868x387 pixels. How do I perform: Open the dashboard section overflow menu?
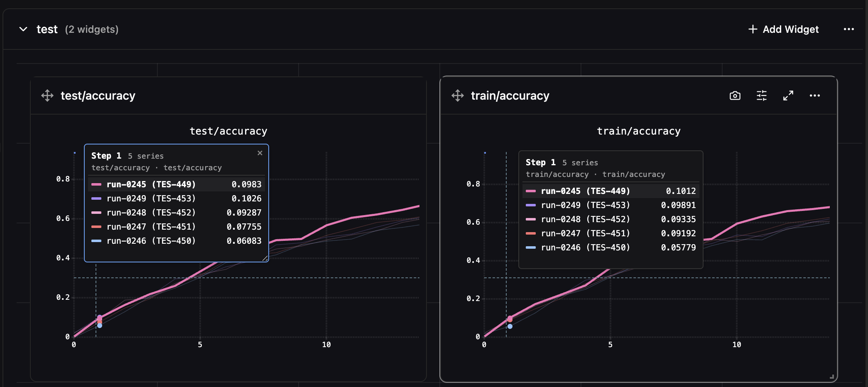(849, 29)
